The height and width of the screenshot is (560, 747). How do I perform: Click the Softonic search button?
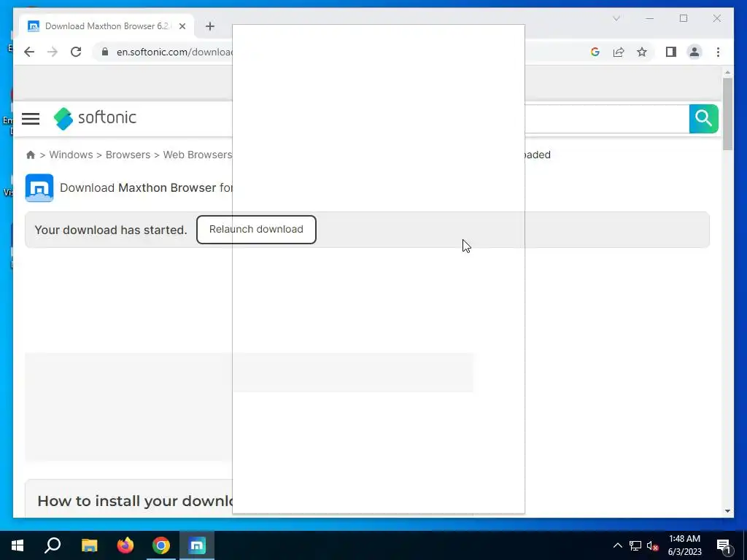click(x=703, y=119)
